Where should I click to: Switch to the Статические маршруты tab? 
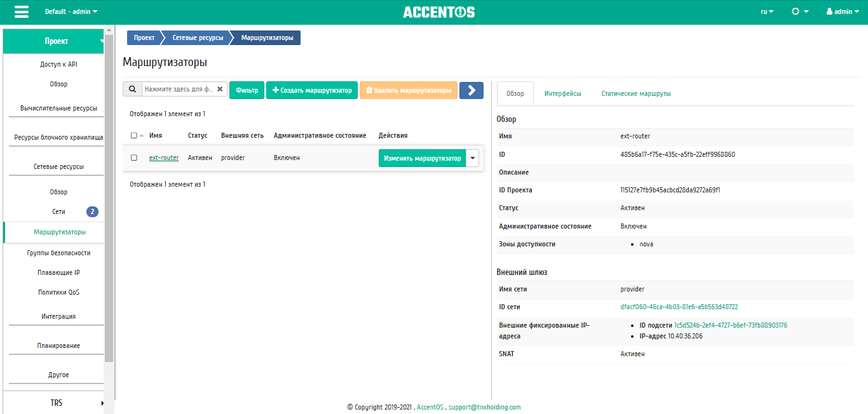(x=636, y=93)
